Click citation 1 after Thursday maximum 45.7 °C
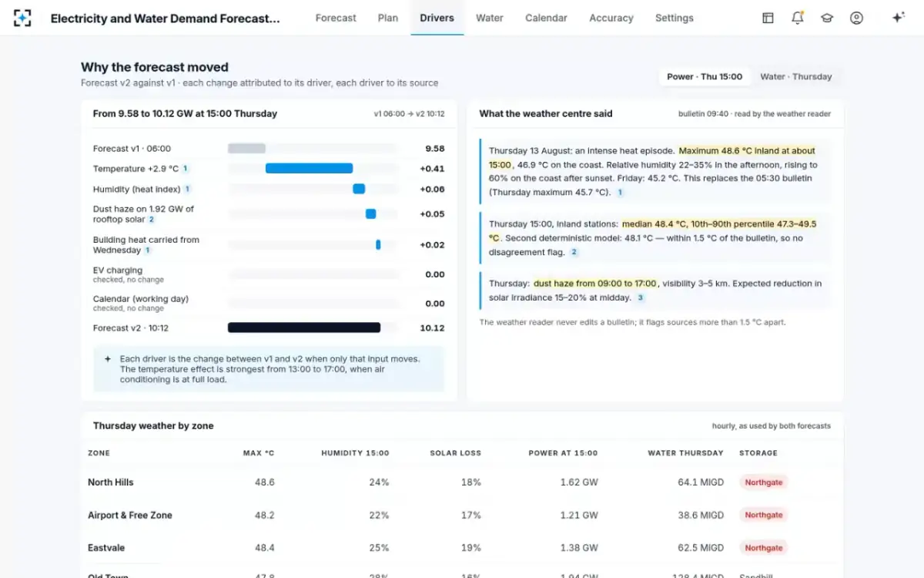The image size is (924, 578). [x=620, y=193]
